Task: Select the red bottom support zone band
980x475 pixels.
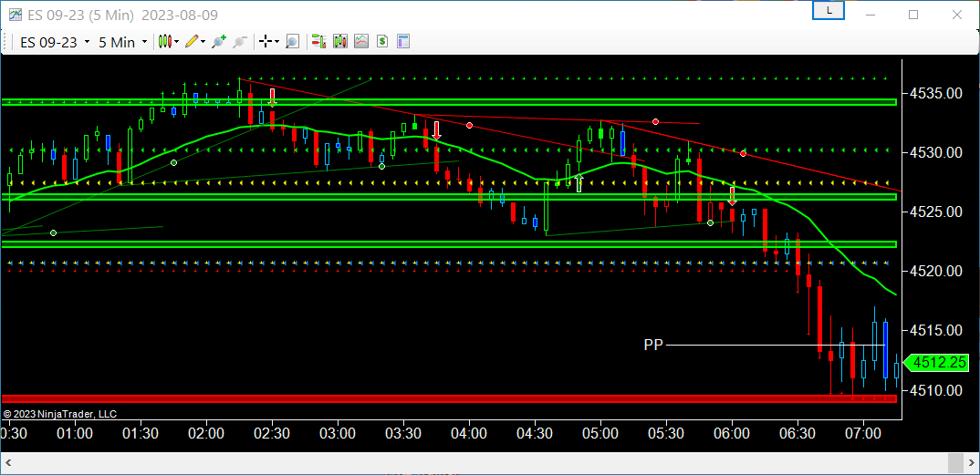Action: [x=449, y=398]
